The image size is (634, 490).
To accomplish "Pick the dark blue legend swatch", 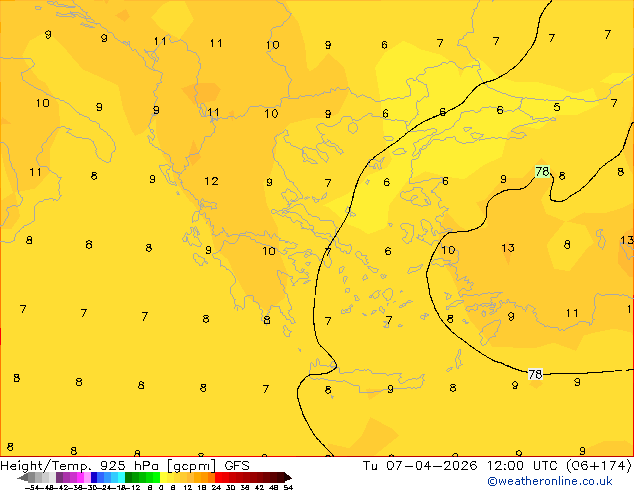I will coord(94,477).
